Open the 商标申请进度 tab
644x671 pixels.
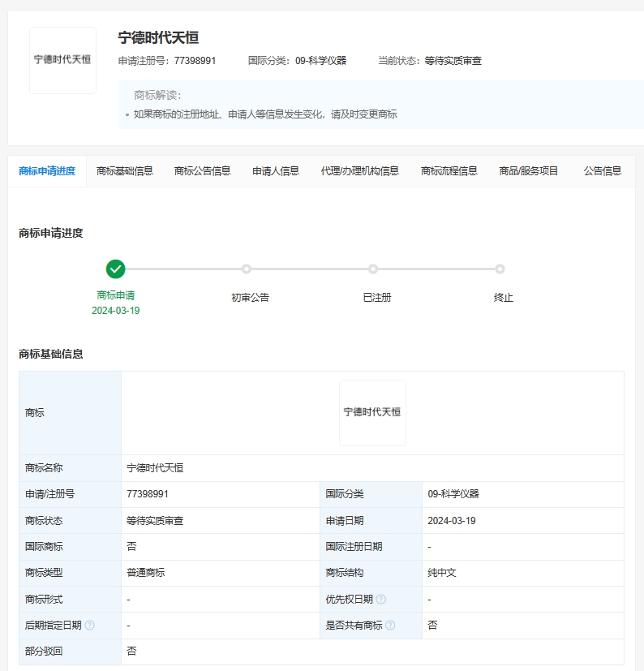(47, 171)
